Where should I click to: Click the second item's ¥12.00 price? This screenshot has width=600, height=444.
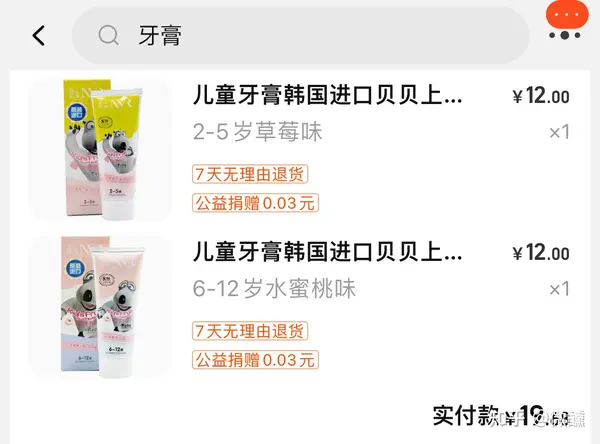[x=541, y=252]
